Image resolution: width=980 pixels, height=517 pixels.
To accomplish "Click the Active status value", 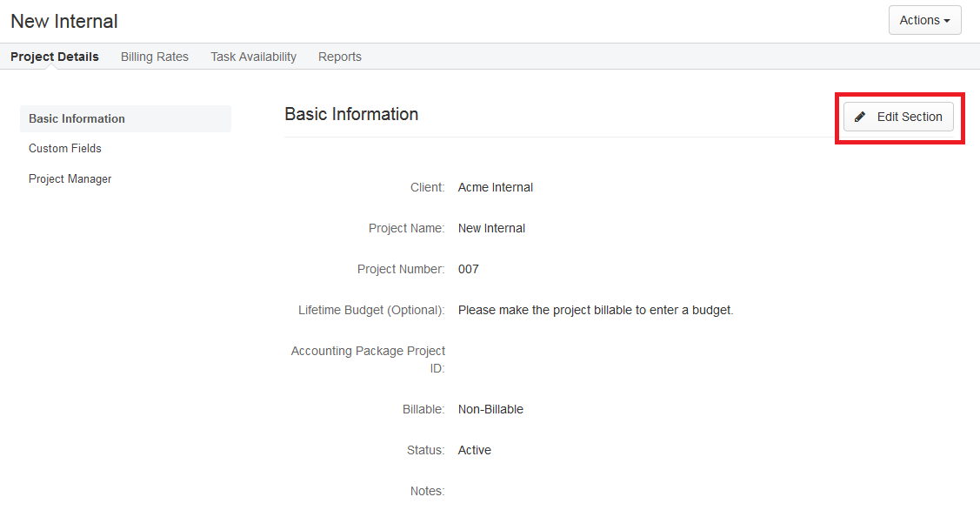I will coord(474,449).
